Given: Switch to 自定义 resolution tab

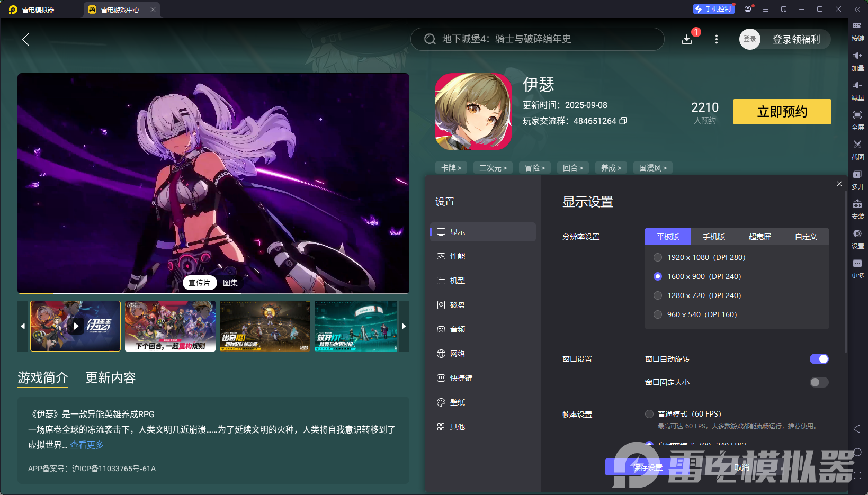Looking at the screenshot, I should (806, 237).
